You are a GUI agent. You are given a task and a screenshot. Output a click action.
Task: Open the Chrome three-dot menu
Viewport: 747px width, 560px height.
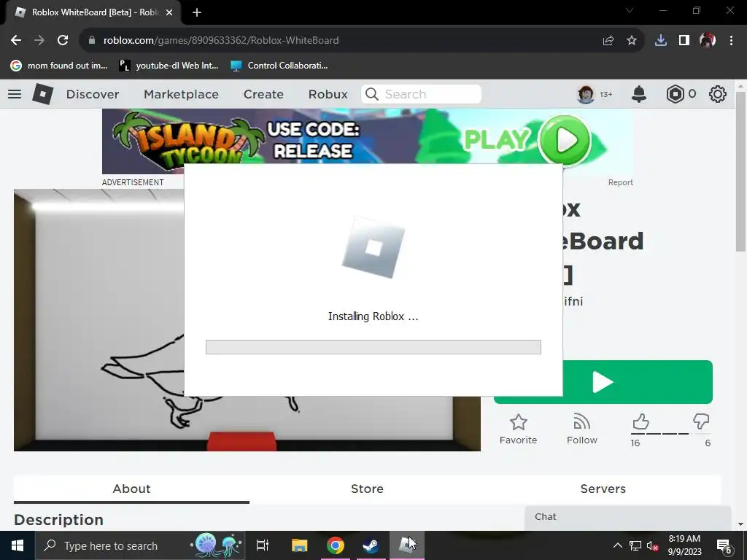[x=731, y=41]
